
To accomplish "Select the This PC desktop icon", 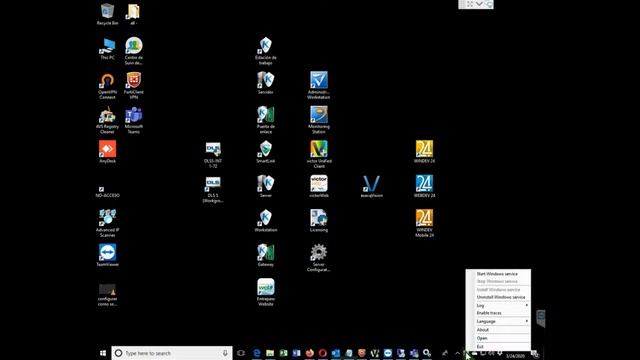I will [x=107, y=49].
